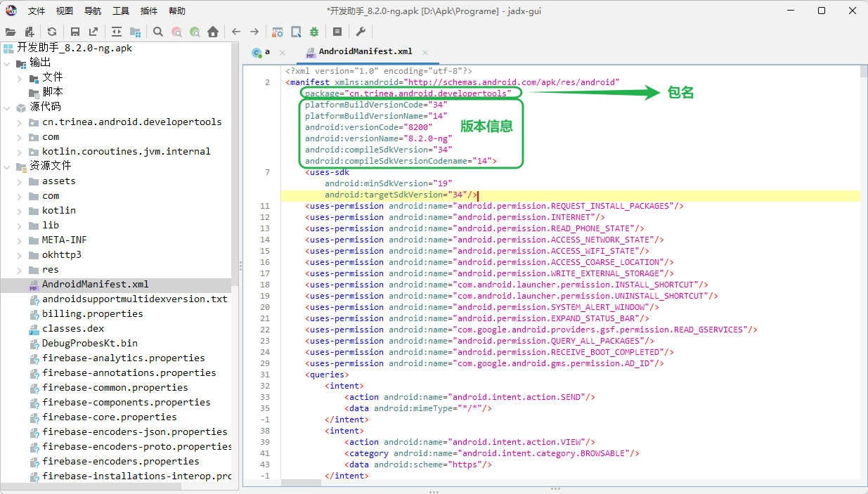Viewport: 868px width, 494px height.
Task: Navigate forward with the right arrow
Action: 254,32
